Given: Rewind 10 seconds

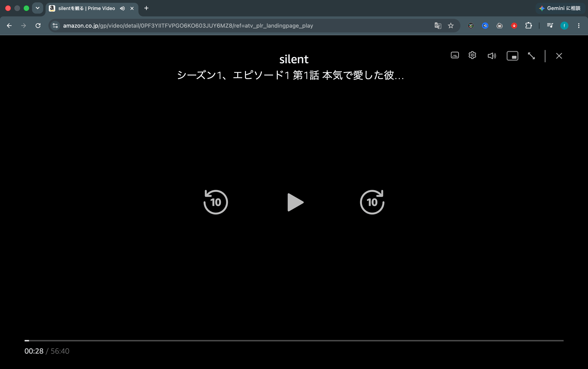Looking at the screenshot, I should point(216,202).
